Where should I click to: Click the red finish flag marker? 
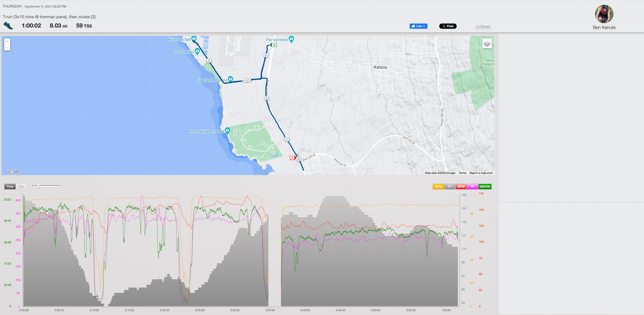(x=292, y=158)
